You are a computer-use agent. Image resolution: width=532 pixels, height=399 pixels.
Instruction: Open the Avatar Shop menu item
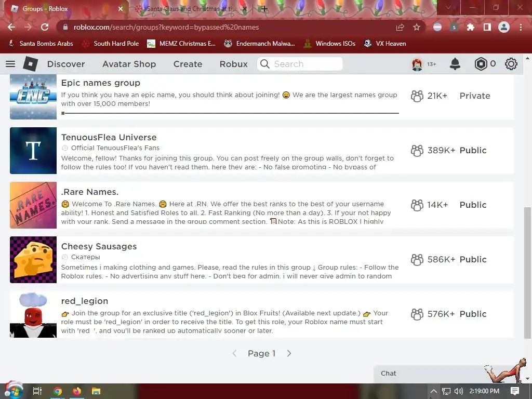[129, 64]
